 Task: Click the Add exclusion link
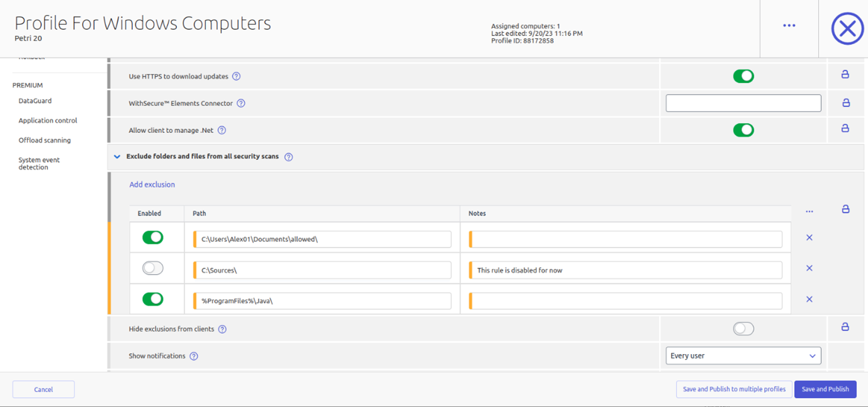click(152, 185)
